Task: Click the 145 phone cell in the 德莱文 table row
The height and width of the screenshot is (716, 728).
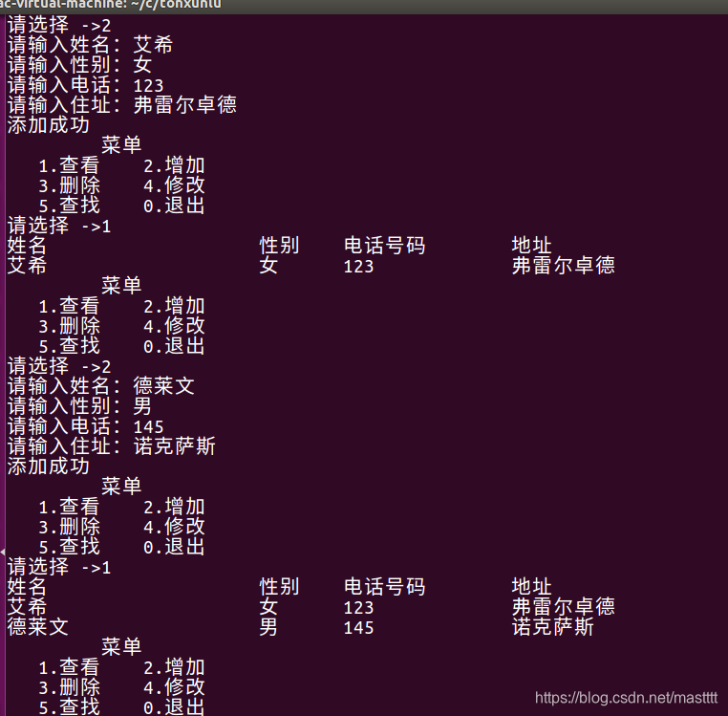Action: point(358,628)
